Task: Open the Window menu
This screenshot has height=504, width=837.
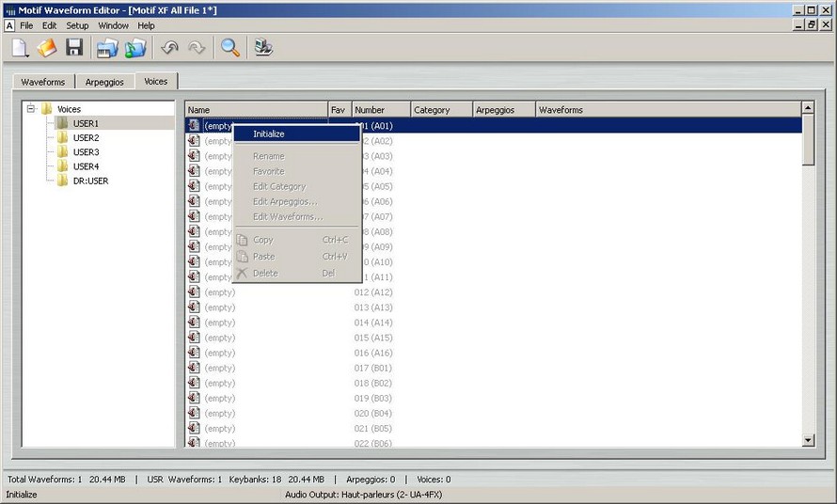Action: (114, 25)
